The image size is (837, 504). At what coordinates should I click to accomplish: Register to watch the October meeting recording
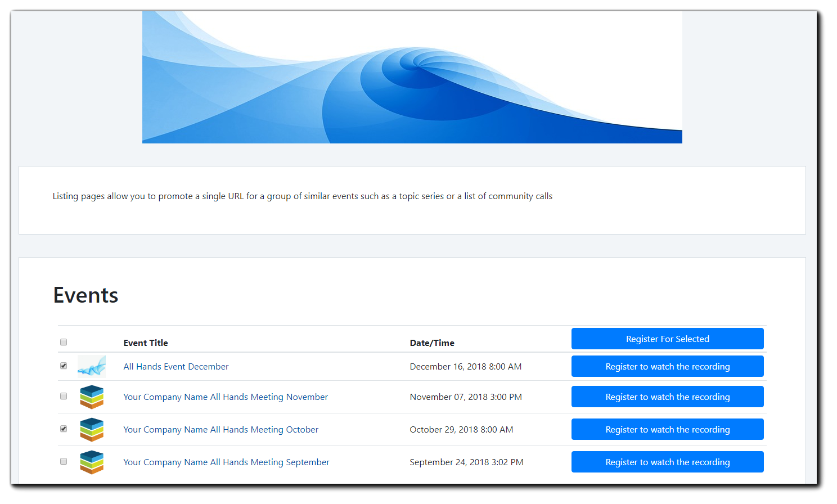click(667, 429)
